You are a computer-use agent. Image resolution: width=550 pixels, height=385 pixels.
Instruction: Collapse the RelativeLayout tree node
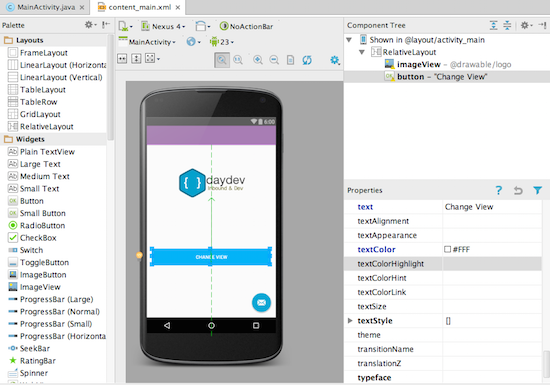coord(362,52)
